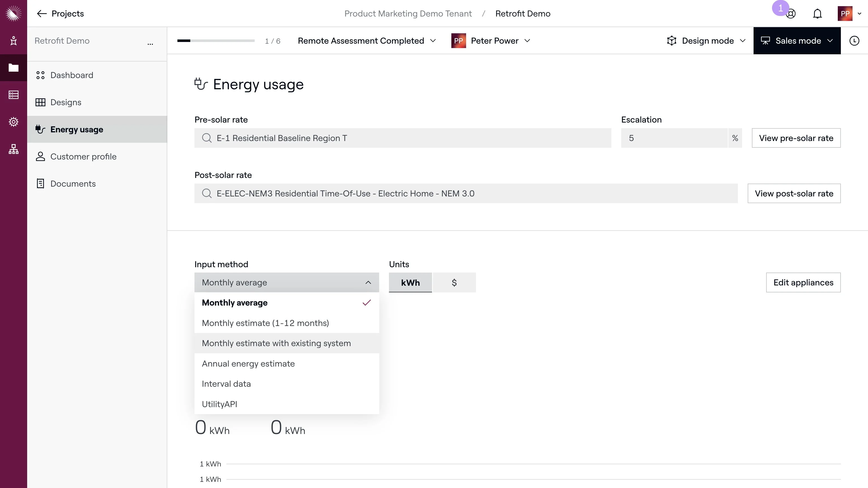Open settings gear icon in left rail
This screenshot has width=868, height=488.
(x=13, y=122)
